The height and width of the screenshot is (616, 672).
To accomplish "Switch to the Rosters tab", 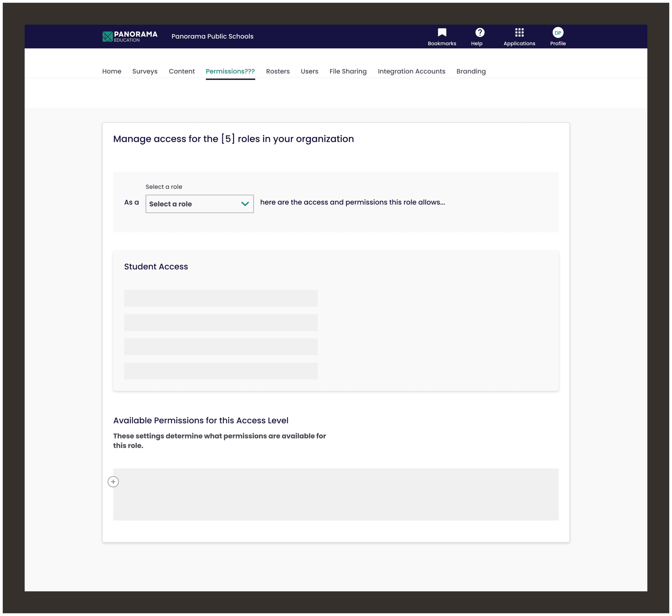I will click(278, 71).
